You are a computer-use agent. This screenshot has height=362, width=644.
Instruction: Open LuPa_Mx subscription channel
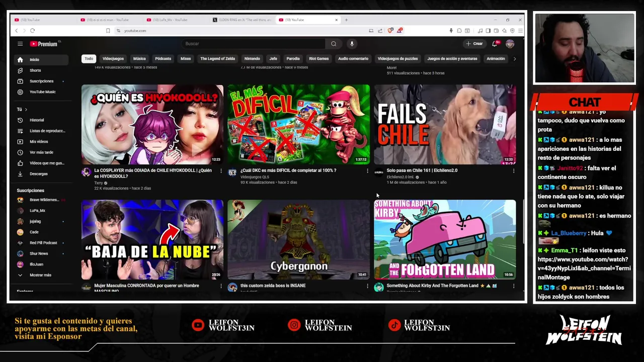pos(42,211)
